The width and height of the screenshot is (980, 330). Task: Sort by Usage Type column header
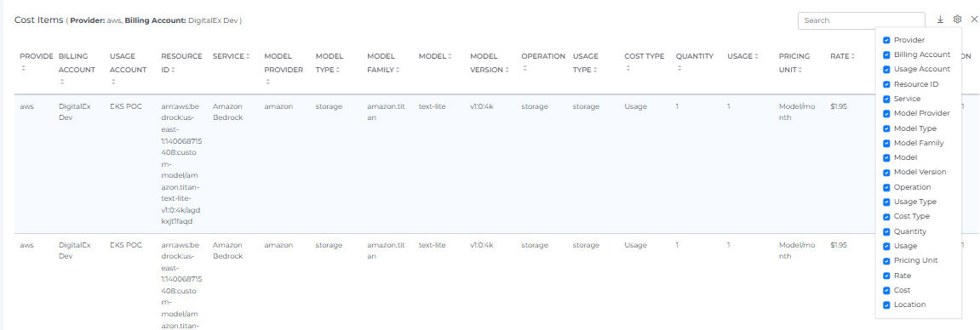586,62
